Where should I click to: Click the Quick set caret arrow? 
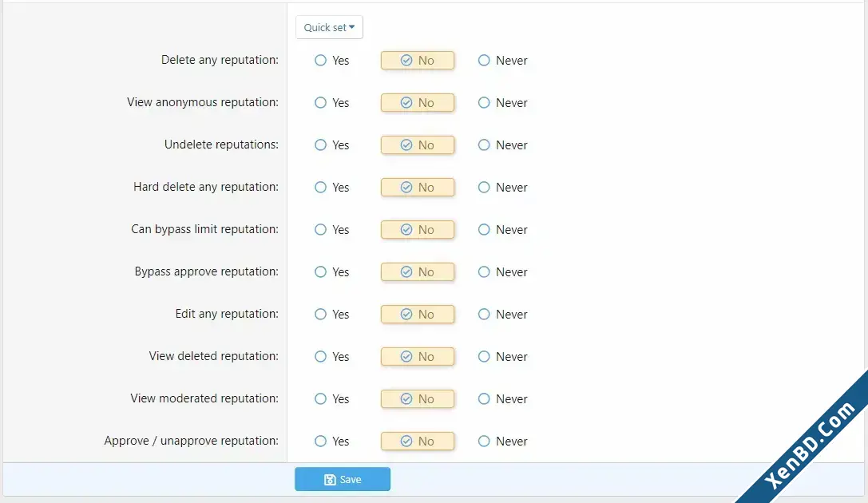click(x=352, y=26)
